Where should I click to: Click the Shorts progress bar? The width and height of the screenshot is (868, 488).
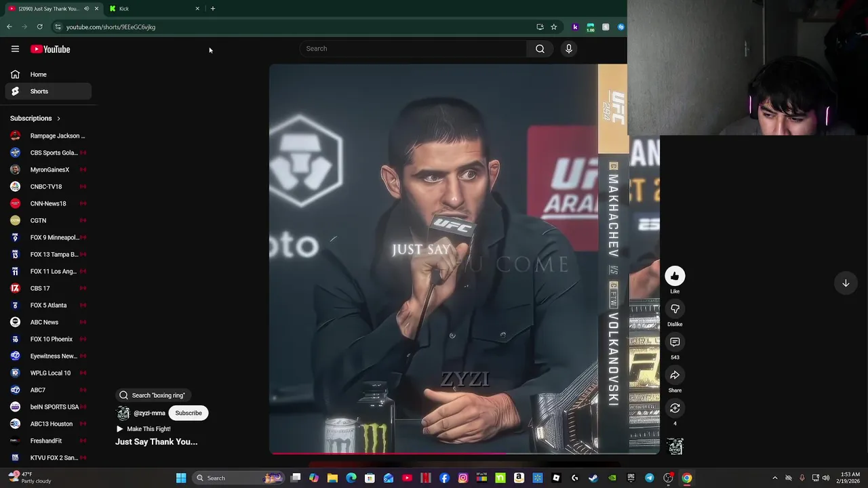[x=465, y=453]
